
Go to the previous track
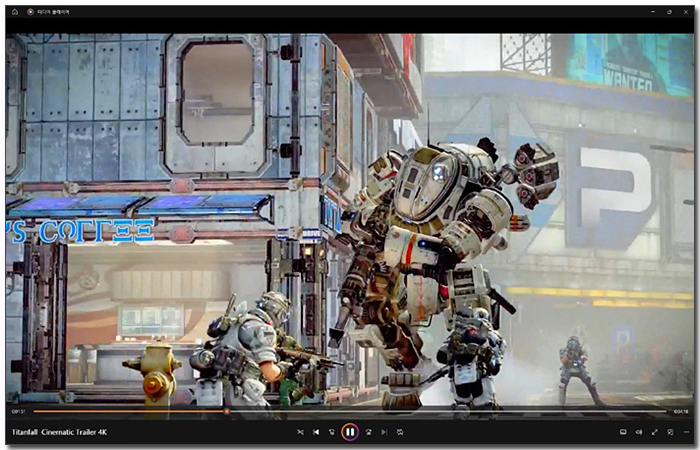tap(316, 432)
